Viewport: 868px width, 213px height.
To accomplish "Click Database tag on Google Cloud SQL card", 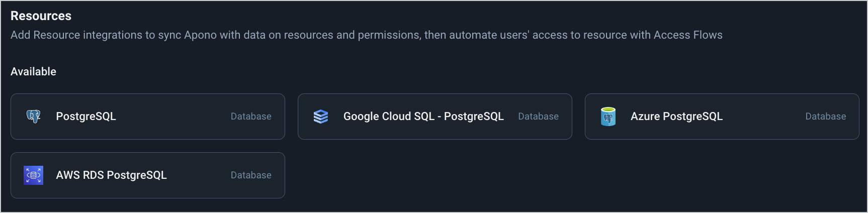I will click(538, 117).
